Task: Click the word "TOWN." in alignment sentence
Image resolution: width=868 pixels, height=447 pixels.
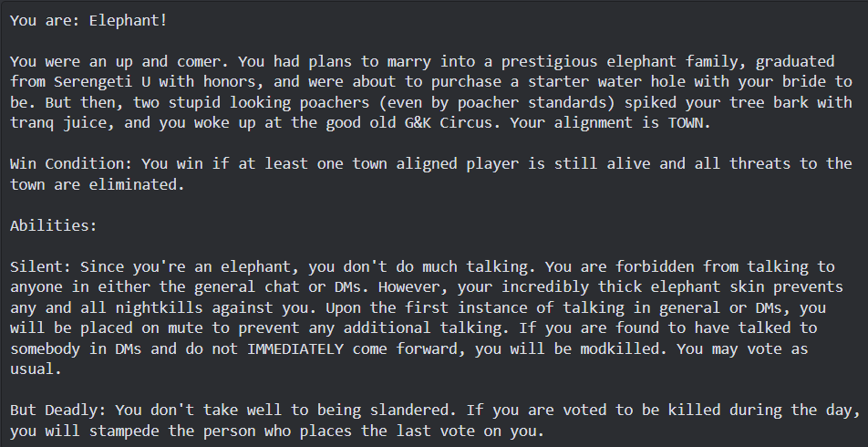Action: (689, 123)
